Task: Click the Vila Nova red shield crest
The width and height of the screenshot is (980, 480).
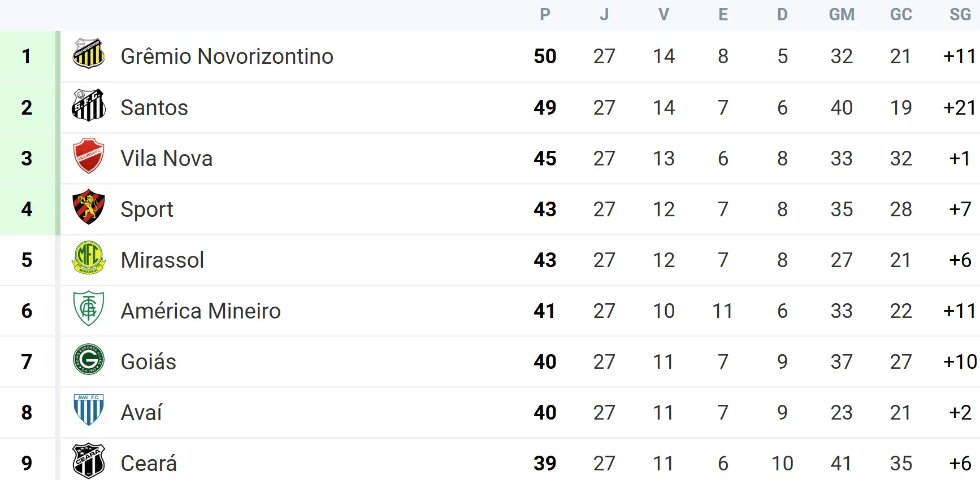Action: click(x=89, y=156)
